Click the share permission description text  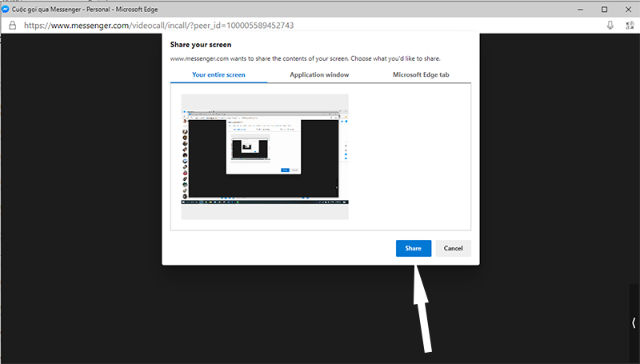coord(304,59)
